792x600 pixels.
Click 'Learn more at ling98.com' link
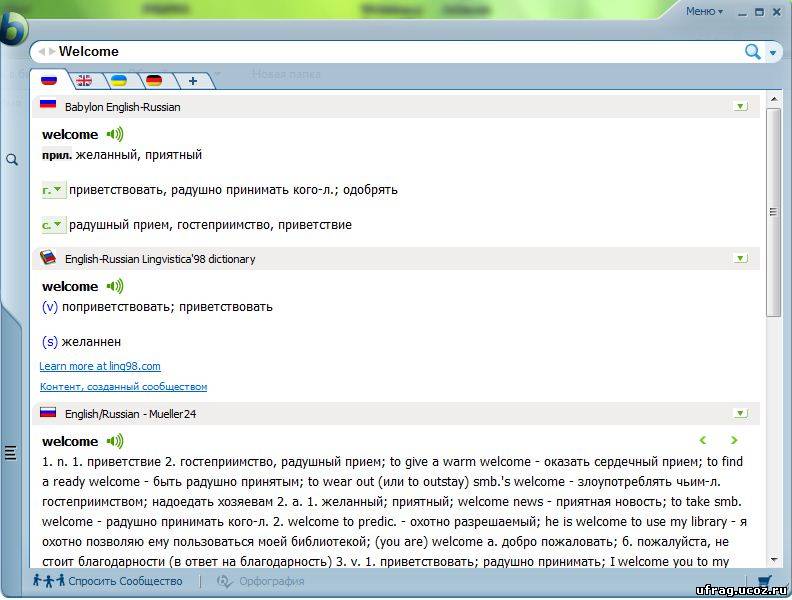(x=100, y=366)
